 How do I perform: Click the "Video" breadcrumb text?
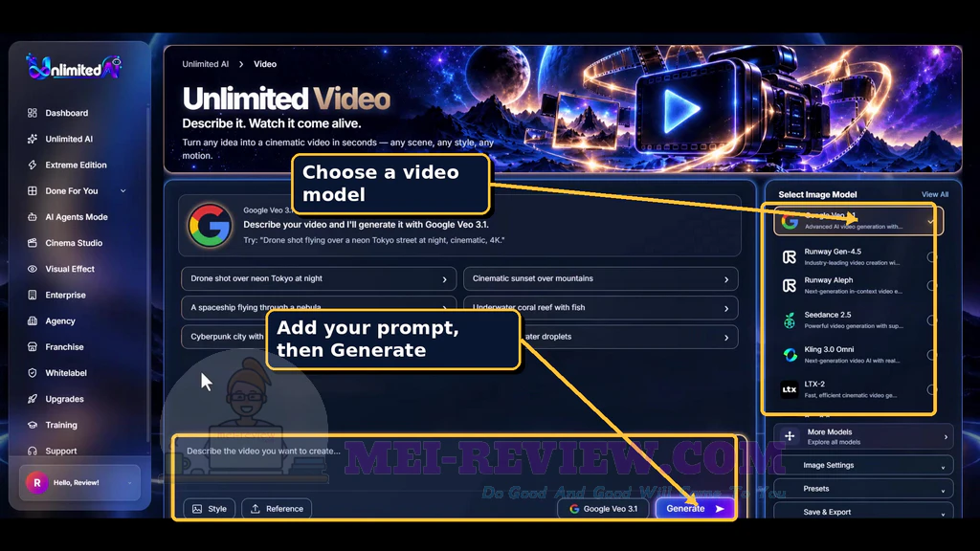pos(265,64)
